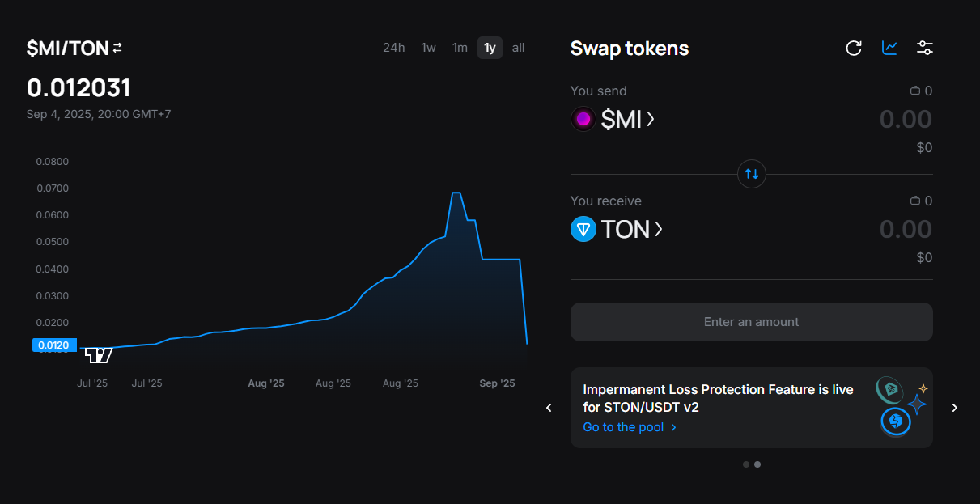The image size is (980, 504).
Task: Click the TradingView logo on chart
Action: (99, 354)
